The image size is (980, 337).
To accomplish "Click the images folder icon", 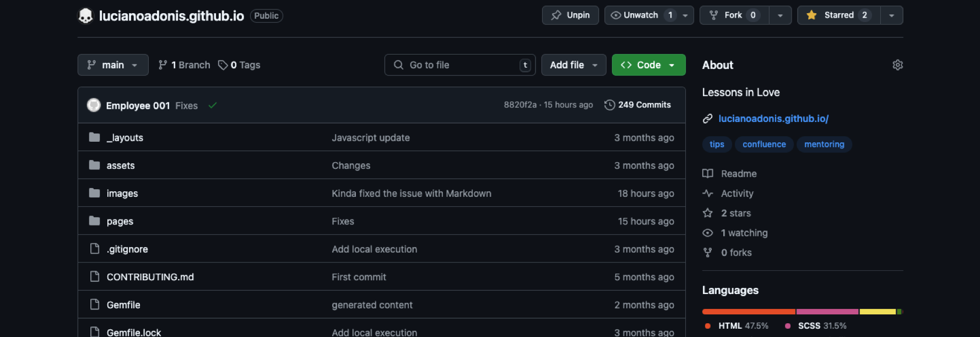I will (x=95, y=193).
